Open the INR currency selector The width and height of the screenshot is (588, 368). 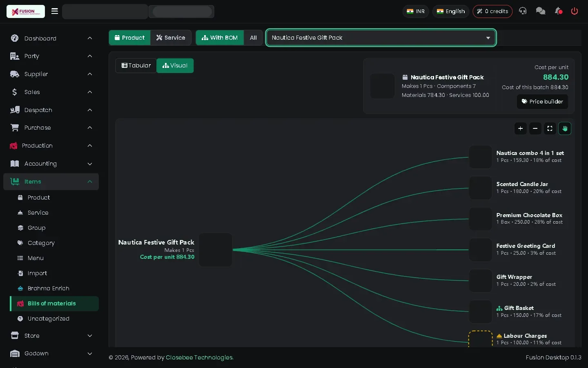[x=416, y=11]
